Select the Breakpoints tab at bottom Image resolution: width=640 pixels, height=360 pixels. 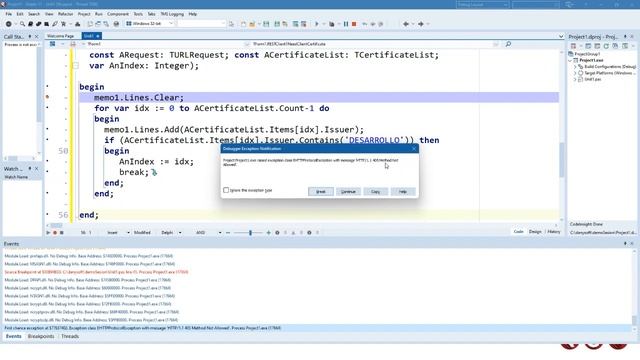[41, 336]
